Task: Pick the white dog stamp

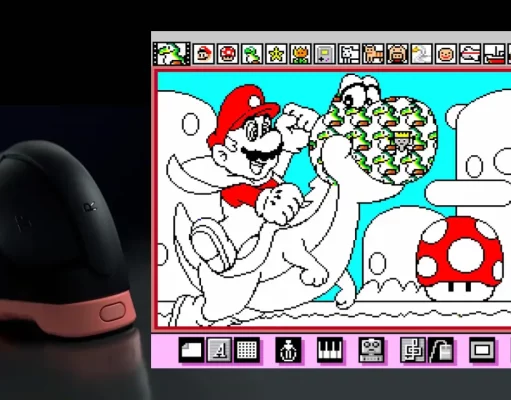Action: click(x=349, y=54)
